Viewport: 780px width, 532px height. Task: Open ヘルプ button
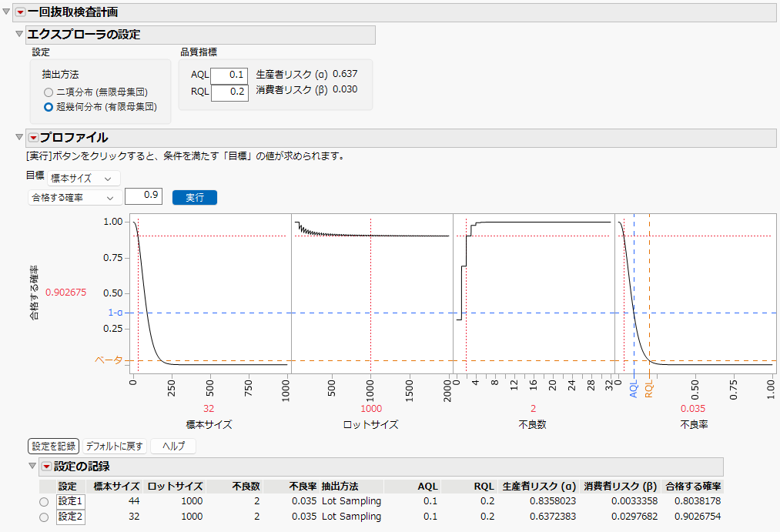pyautogui.click(x=173, y=447)
